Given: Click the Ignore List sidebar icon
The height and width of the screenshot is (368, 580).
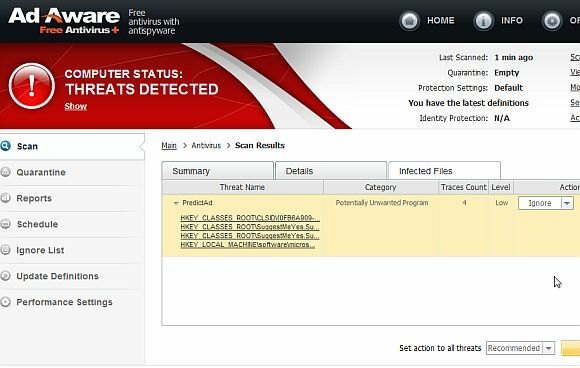Looking at the screenshot, I should pos(5,250).
